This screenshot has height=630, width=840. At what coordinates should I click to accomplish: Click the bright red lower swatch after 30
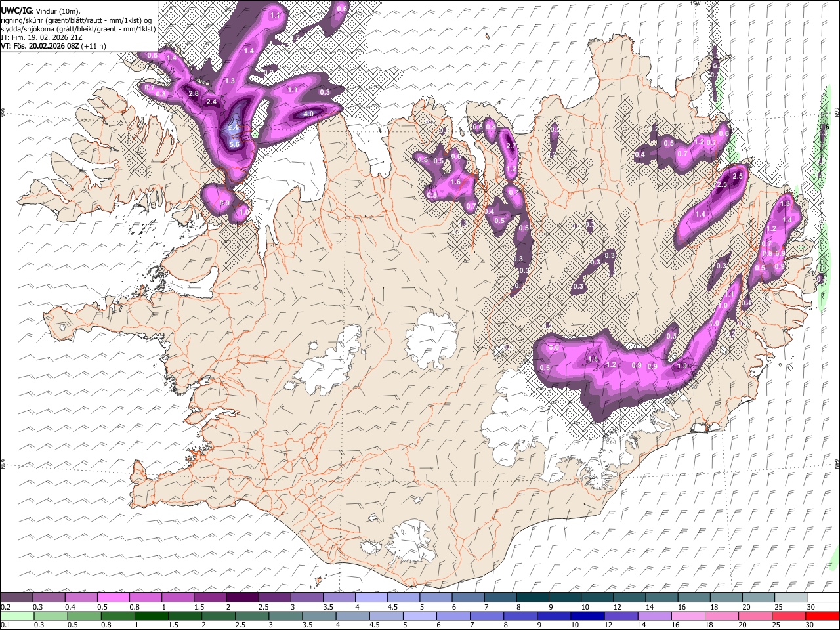click(822, 616)
